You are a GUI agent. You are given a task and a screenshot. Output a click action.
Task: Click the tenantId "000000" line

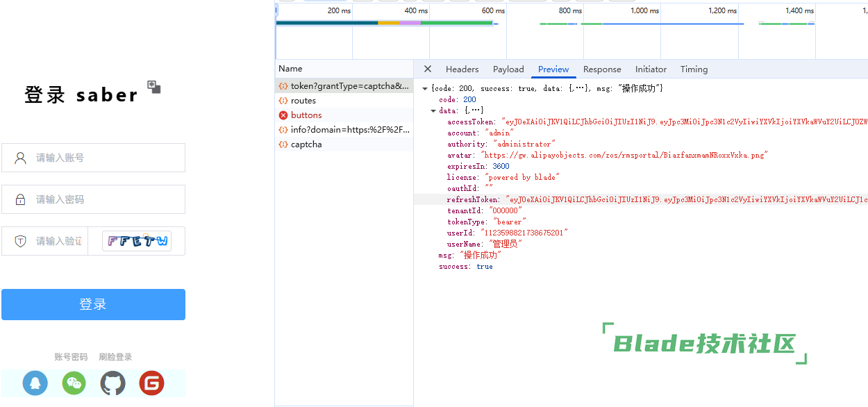[485, 210]
